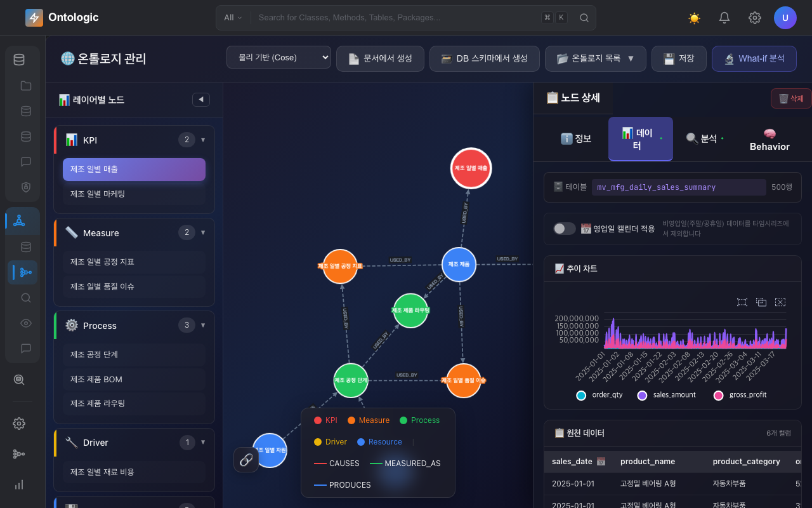Click the 삭제 delete button
812x508 pixels.
[x=791, y=98]
